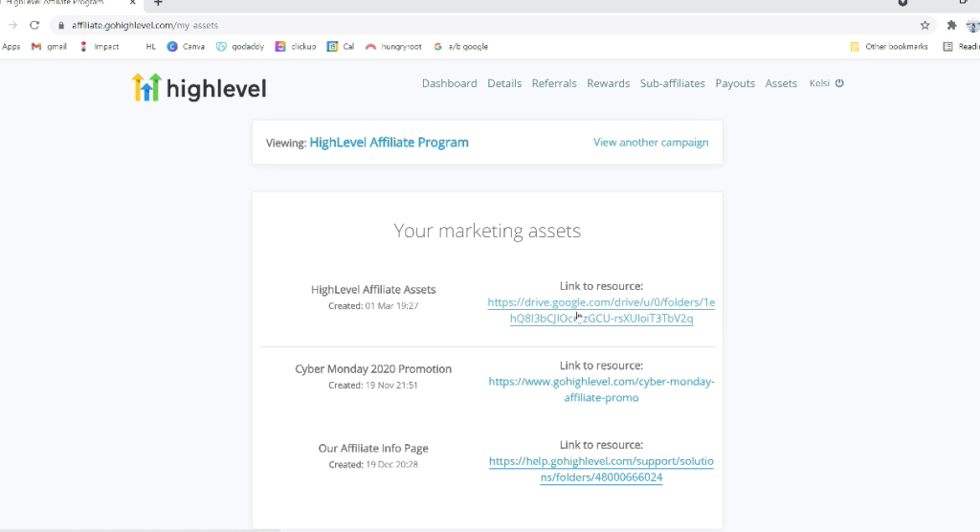Click the HighLevel logo
Screen dimensions: 980x532
click(199, 88)
